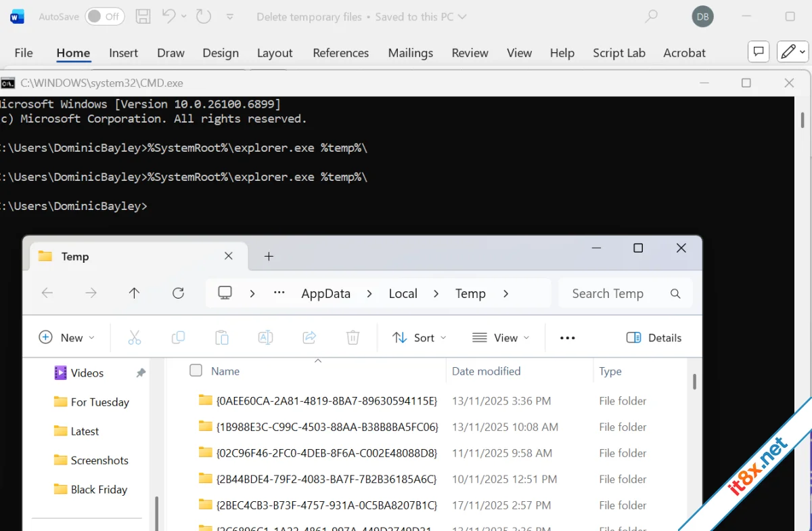Click the Redo icon in Word
Viewport: 812px width, 531px height.
(203, 16)
